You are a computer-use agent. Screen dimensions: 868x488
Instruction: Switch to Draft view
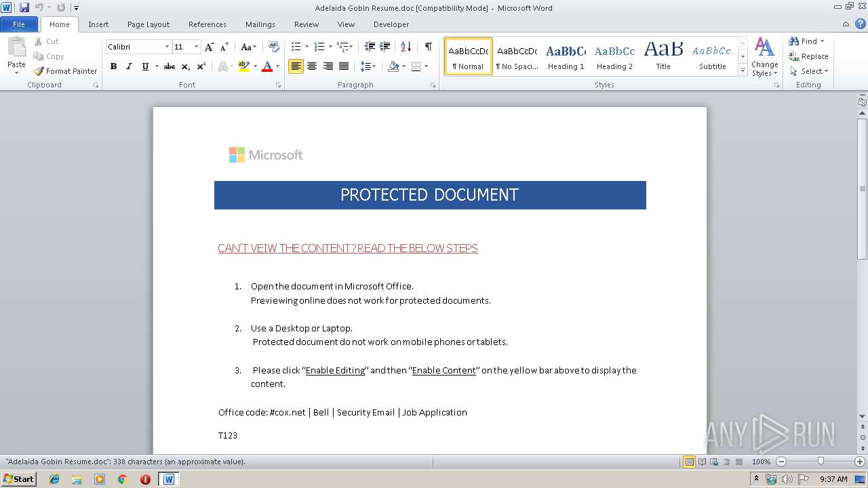738,462
